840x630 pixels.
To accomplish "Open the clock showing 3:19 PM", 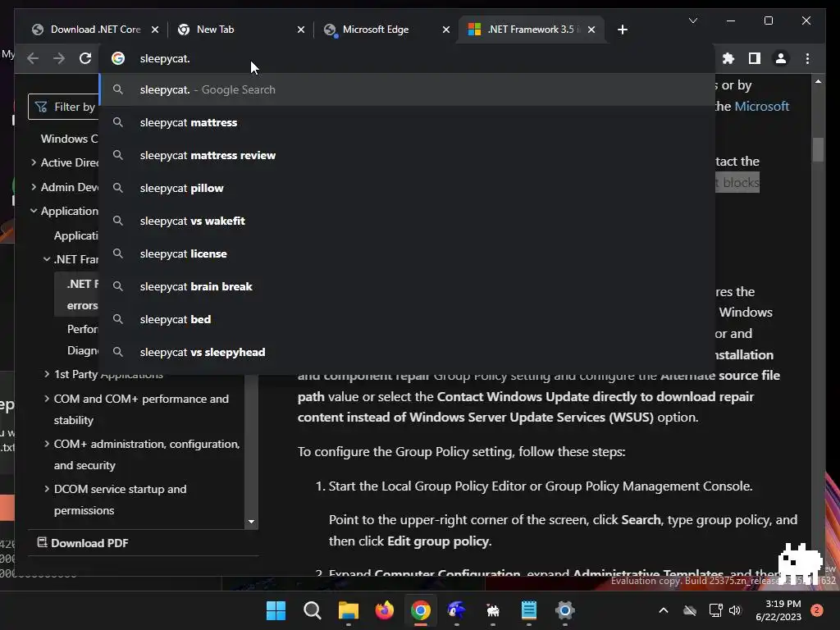I will coord(778,610).
